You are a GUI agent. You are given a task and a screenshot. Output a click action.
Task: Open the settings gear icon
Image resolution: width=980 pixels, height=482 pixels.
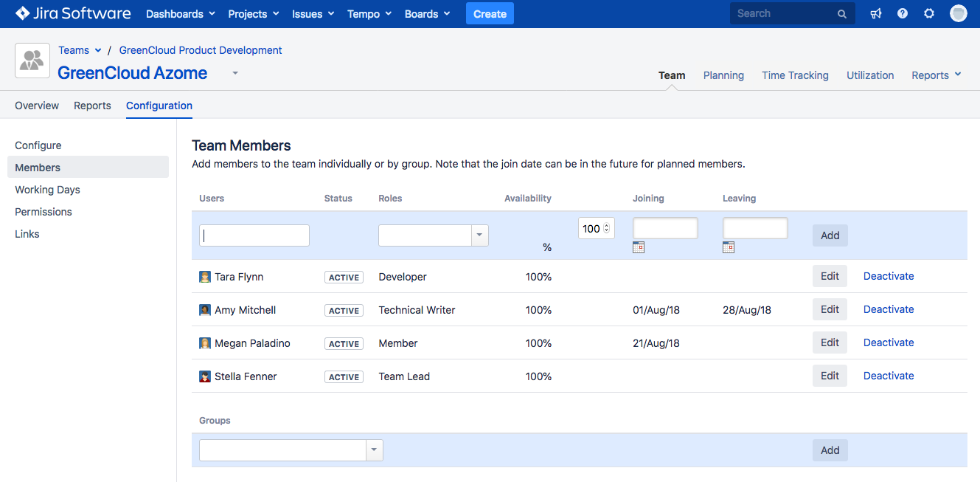pyautogui.click(x=929, y=14)
